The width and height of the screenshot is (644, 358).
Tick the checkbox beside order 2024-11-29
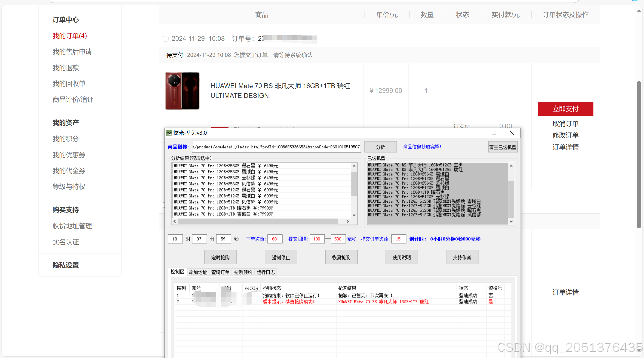click(166, 39)
